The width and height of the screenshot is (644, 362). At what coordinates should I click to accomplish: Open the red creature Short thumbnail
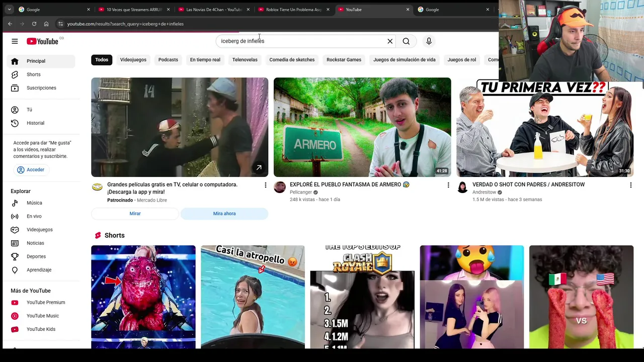[143, 297]
